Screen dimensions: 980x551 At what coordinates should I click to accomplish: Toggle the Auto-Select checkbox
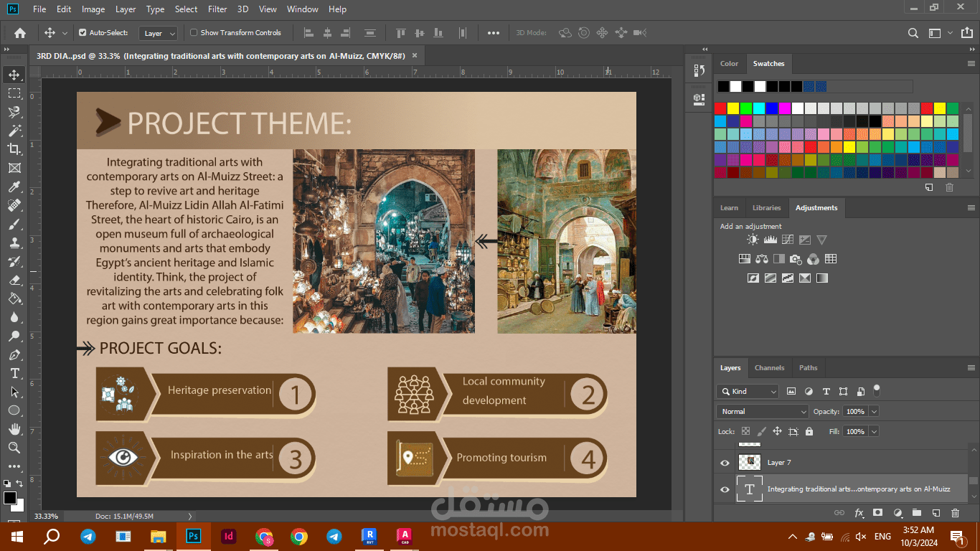tap(83, 32)
